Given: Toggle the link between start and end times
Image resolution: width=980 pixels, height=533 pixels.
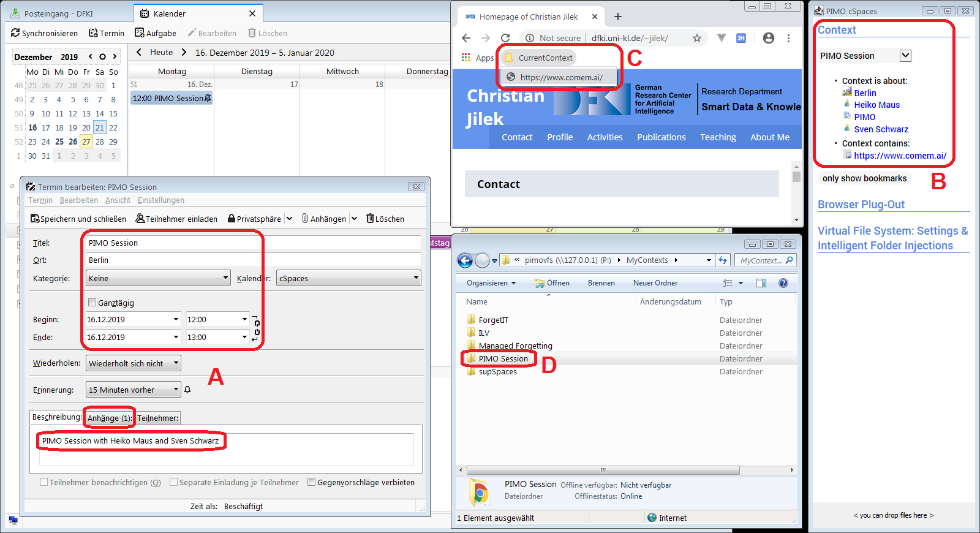Looking at the screenshot, I should (x=257, y=328).
